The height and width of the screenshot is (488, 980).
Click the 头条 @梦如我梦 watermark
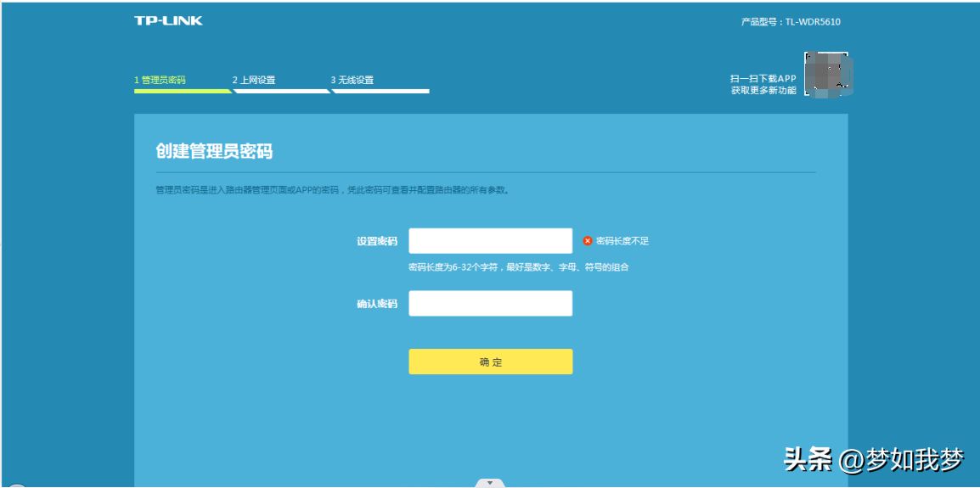pyautogui.click(x=874, y=461)
